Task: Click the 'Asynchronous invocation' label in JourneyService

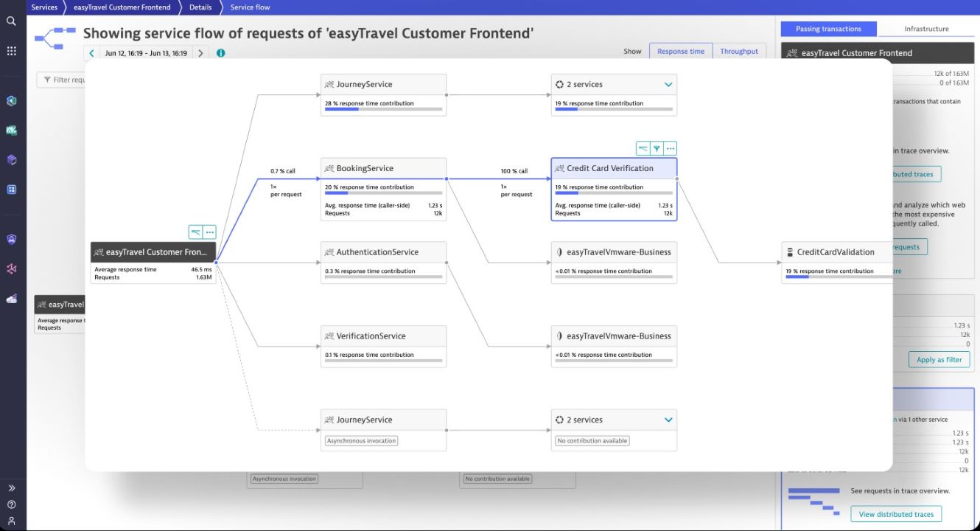Action: point(361,441)
